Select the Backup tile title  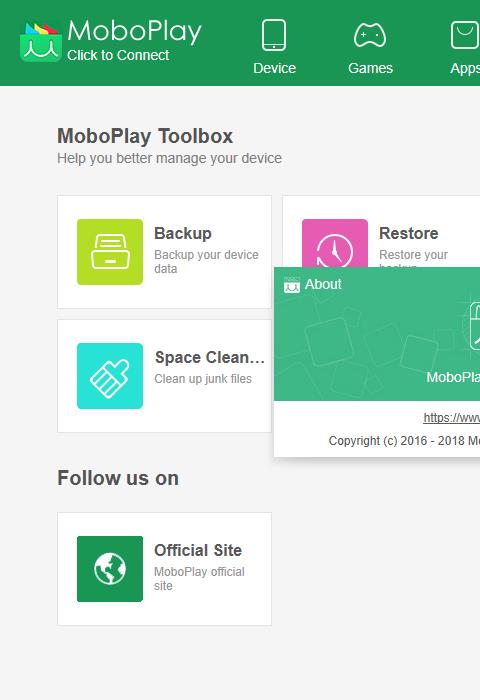pos(183,233)
